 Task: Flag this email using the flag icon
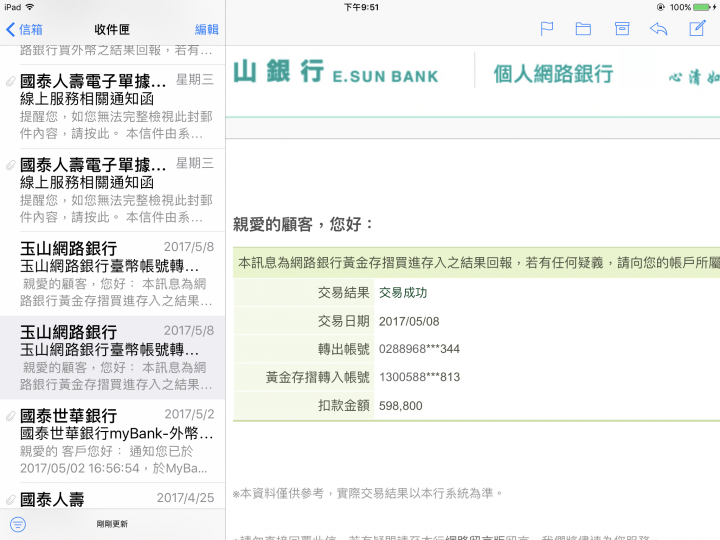pyautogui.click(x=547, y=29)
